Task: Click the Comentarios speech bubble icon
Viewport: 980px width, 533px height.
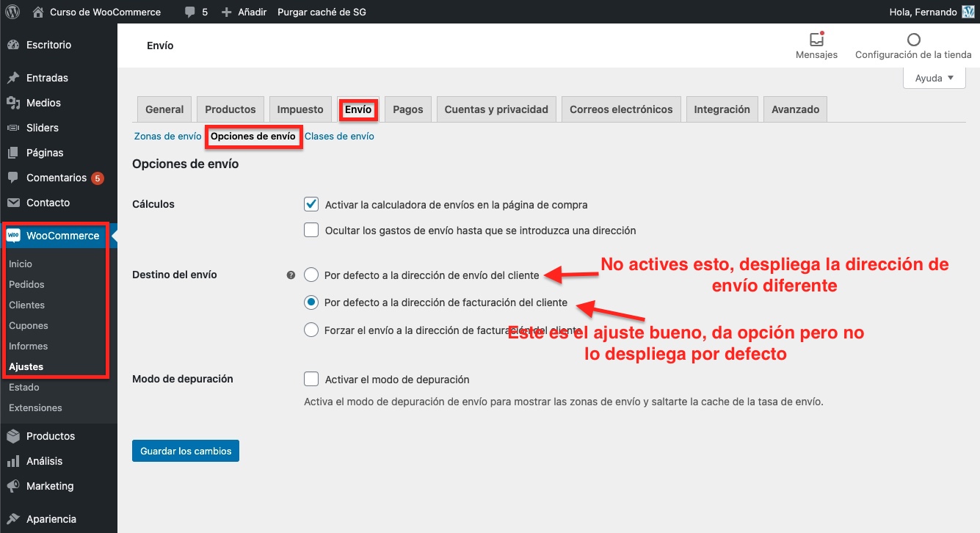Action: [x=13, y=178]
